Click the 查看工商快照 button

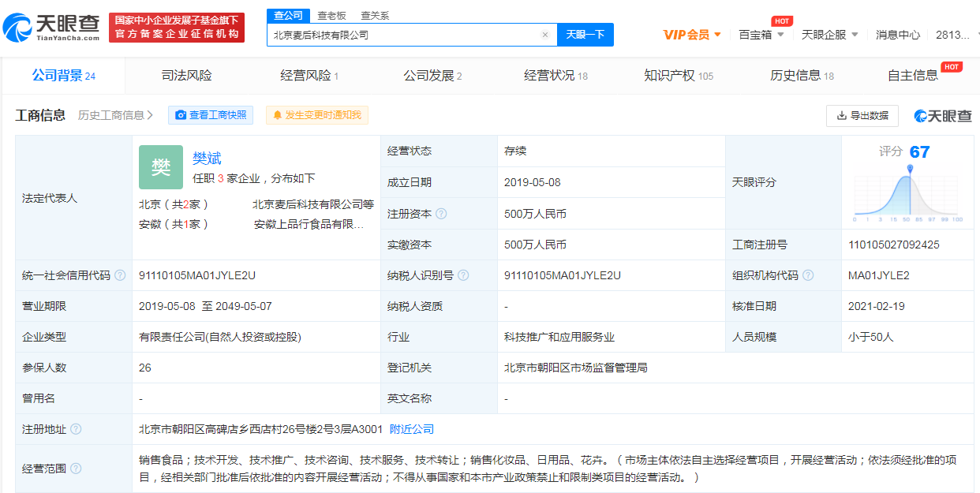point(211,115)
